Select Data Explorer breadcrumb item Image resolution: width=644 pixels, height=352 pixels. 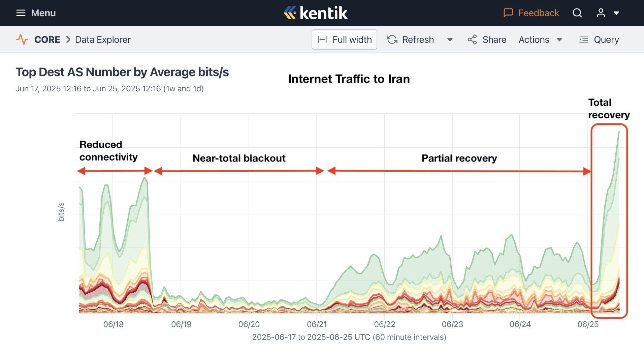coord(103,40)
